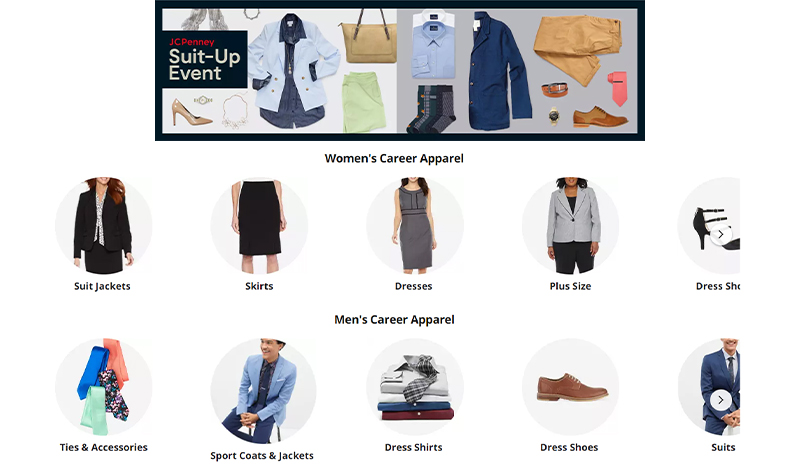Select the Skirts category circle image
Viewport: 800px width, 475px height.
click(x=259, y=226)
